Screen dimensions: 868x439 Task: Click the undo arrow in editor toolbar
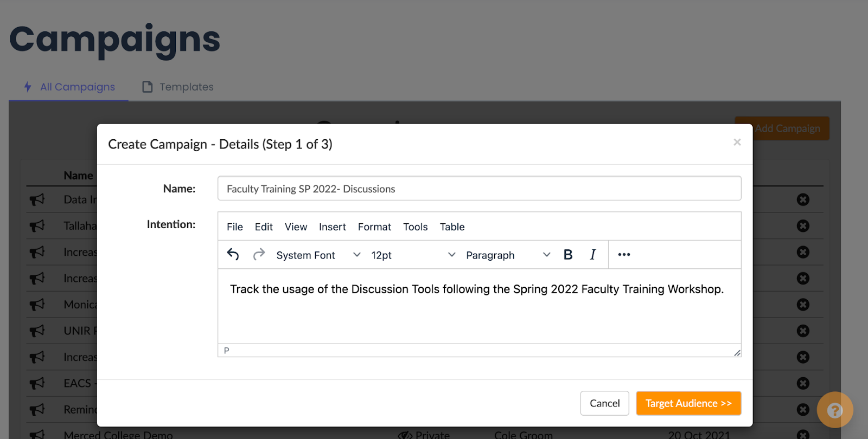point(233,254)
